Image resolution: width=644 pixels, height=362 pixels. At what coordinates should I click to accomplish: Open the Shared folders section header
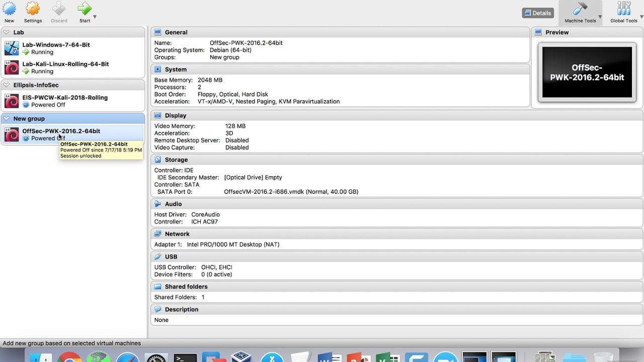[396, 287]
